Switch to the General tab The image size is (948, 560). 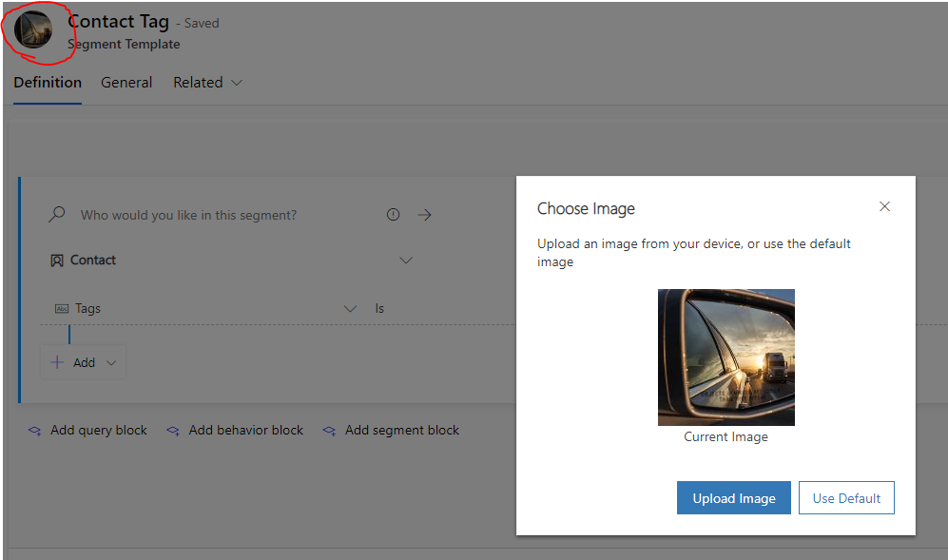pos(126,83)
